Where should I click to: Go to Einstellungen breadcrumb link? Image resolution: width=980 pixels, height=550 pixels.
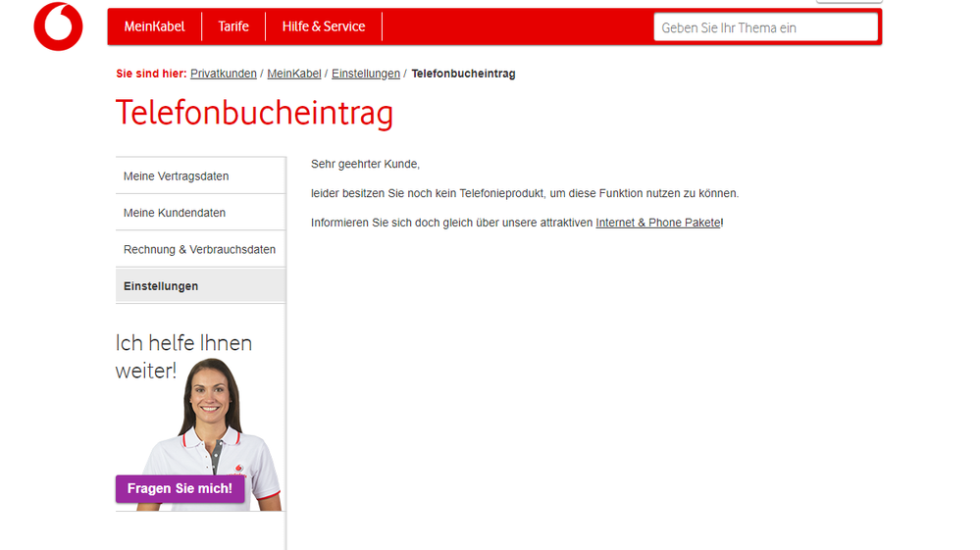pyautogui.click(x=366, y=74)
